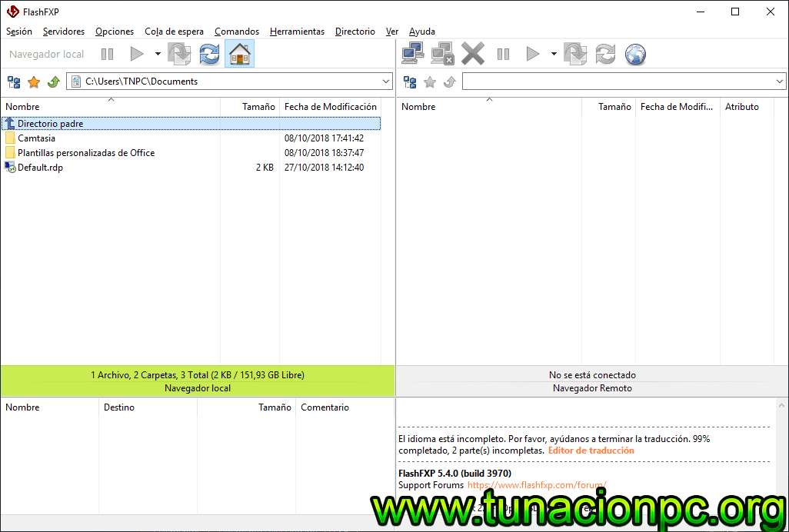789x532 pixels.
Task: Sort local list by Tamaño column
Action: click(250, 106)
